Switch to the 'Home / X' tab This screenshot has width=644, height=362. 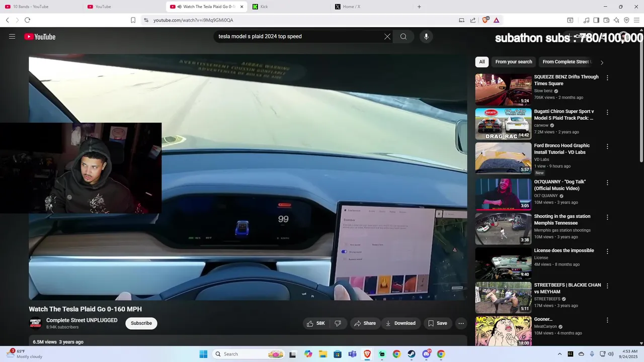pyautogui.click(x=371, y=7)
